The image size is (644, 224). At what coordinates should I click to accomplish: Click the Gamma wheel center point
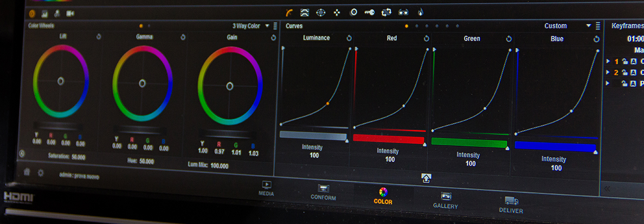coord(142,83)
